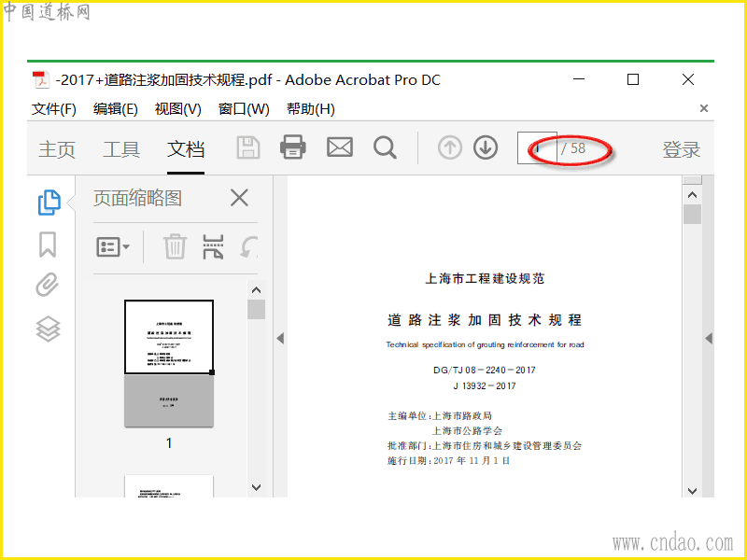Click document scroll up arrow

(692, 195)
